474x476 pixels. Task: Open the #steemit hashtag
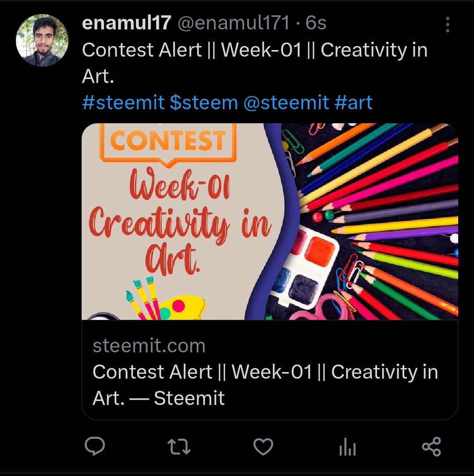[x=123, y=103]
